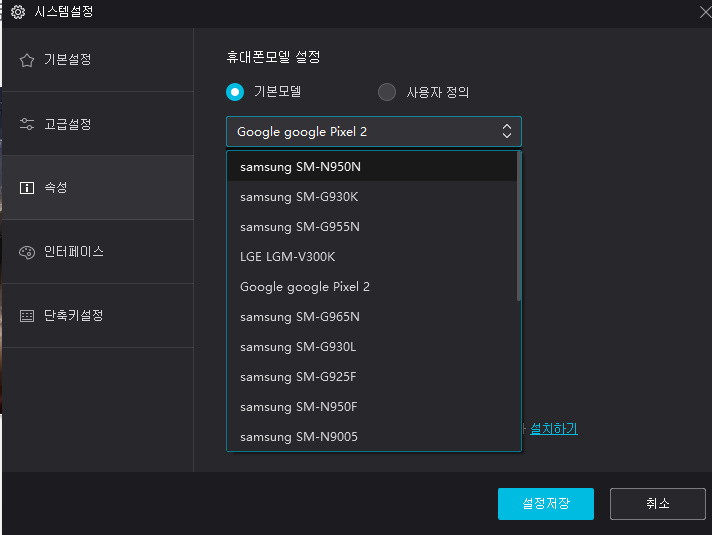Switch to the 고급설정 tab
The height and width of the screenshot is (535, 712).
[x=98, y=124]
